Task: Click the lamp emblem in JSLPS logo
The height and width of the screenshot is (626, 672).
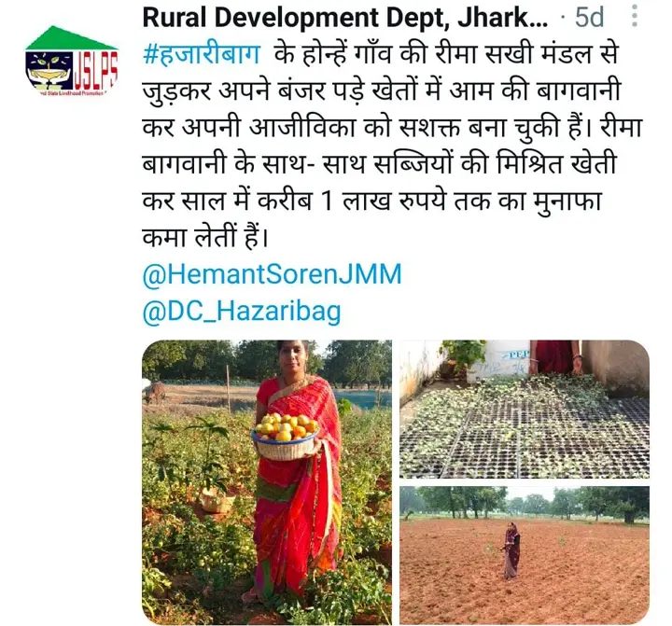Action: tap(50, 70)
